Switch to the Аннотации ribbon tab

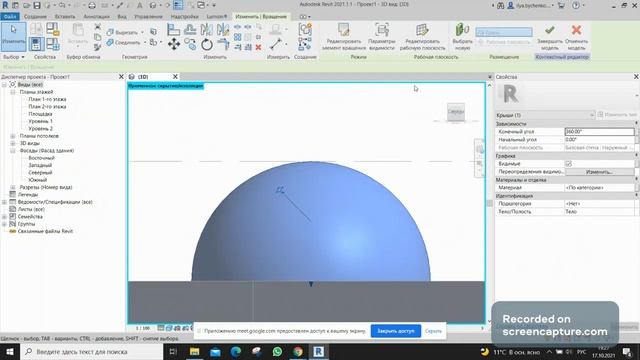tap(96, 17)
